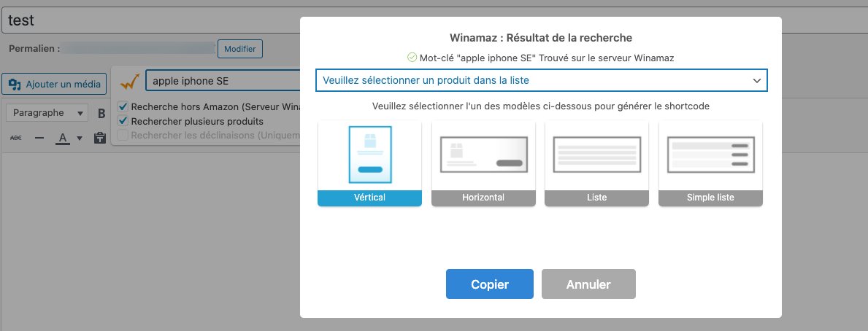This screenshot has width=868, height=331.
Task: Open the Paragraphe format dropdown
Action: click(47, 113)
